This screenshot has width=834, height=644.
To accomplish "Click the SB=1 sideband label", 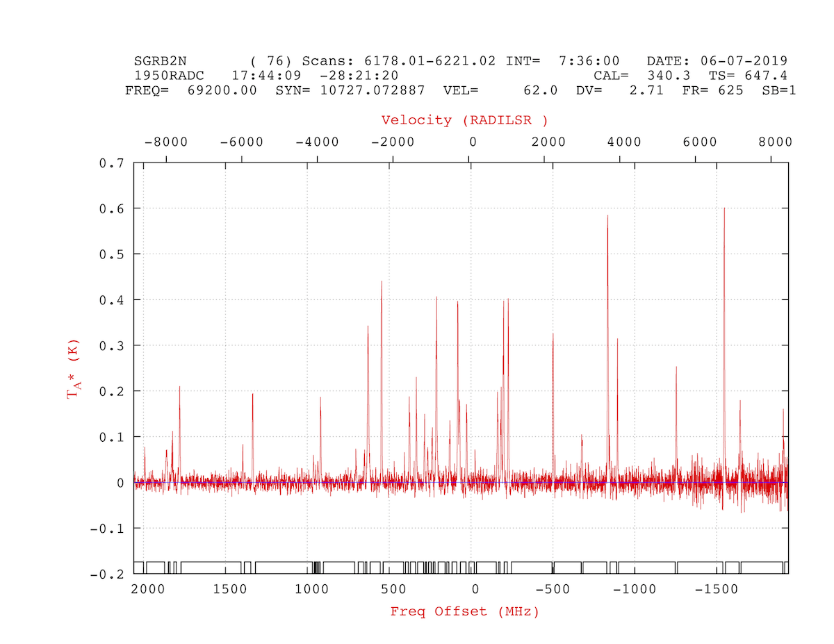I will [778, 90].
